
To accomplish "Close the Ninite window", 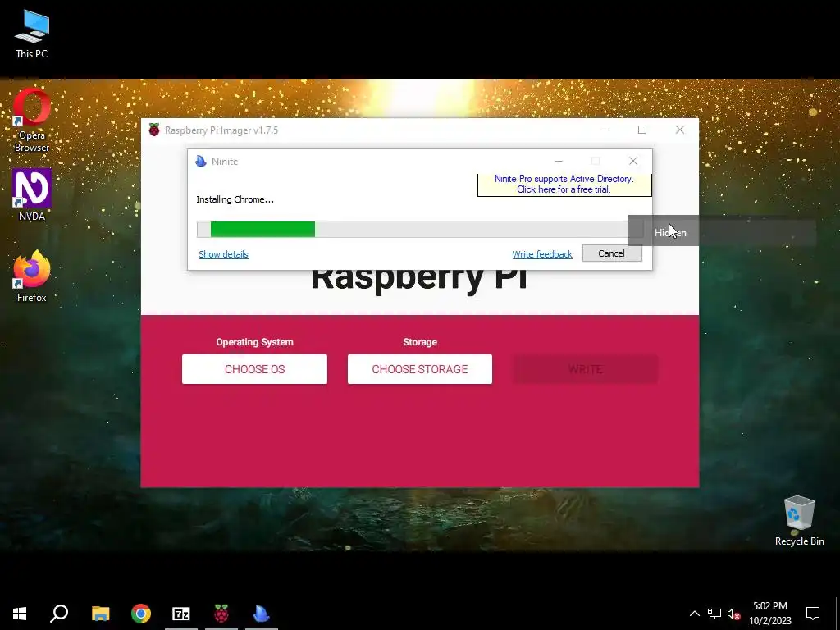I will coord(633,162).
